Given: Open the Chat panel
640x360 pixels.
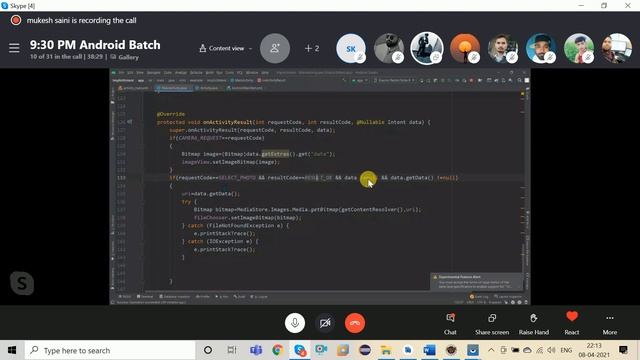Looking at the screenshot, I should (x=450, y=324).
